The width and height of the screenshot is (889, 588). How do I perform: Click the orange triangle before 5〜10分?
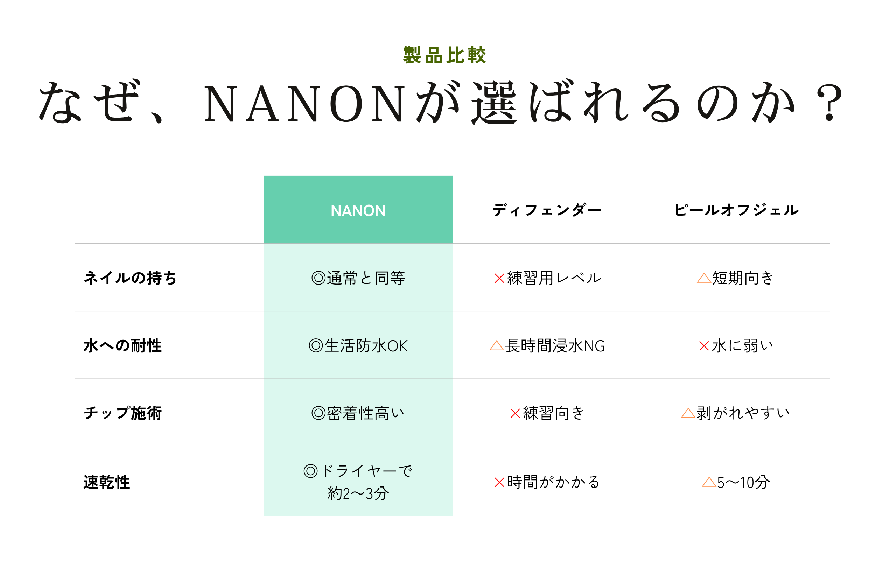pyautogui.click(x=709, y=482)
